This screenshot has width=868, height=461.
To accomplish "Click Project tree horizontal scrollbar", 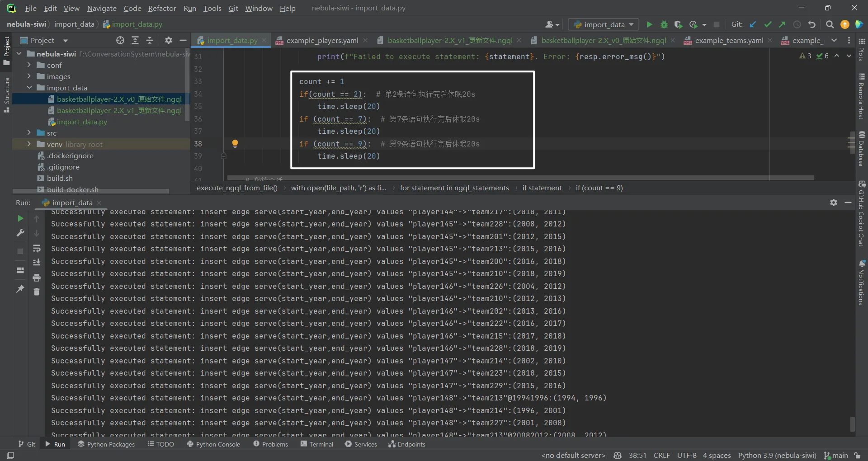I will [x=91, y=191].
